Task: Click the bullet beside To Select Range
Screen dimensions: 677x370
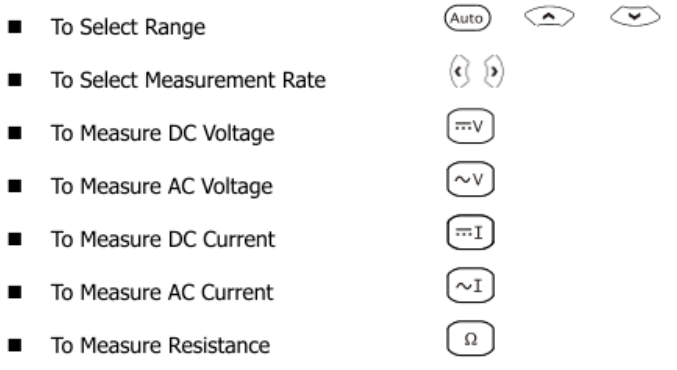Action: tap(15, 27)
